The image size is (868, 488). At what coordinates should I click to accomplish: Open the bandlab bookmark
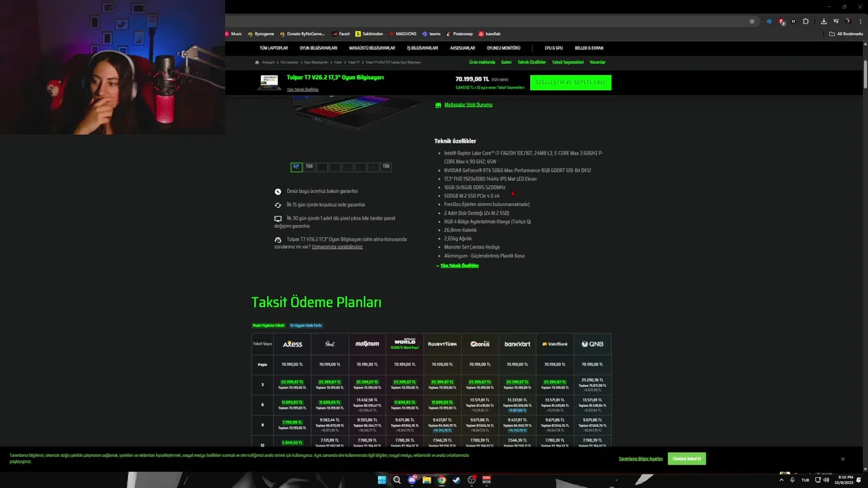(x=490, y=34)
